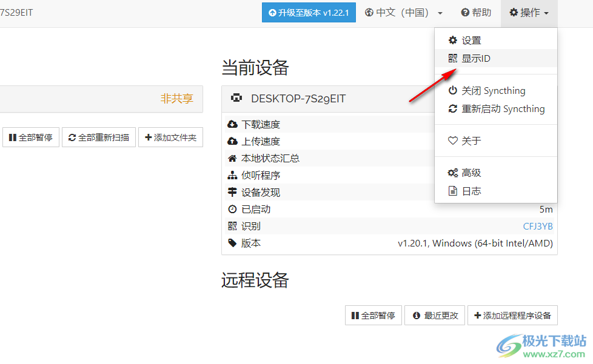This screenshot has width=593, height=364.
Task: Click the upgrade to version v1.22.1 button
Action: click(309, 13)
